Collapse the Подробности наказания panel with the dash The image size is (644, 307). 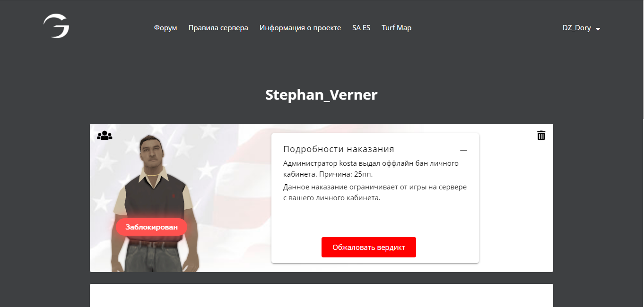pos(463,150)
